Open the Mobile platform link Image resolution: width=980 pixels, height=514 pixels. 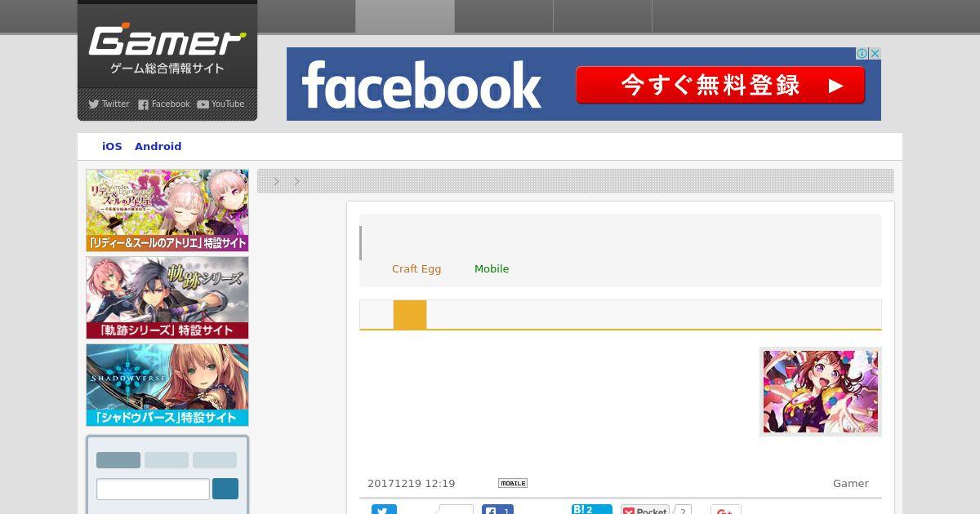(492, 269)
